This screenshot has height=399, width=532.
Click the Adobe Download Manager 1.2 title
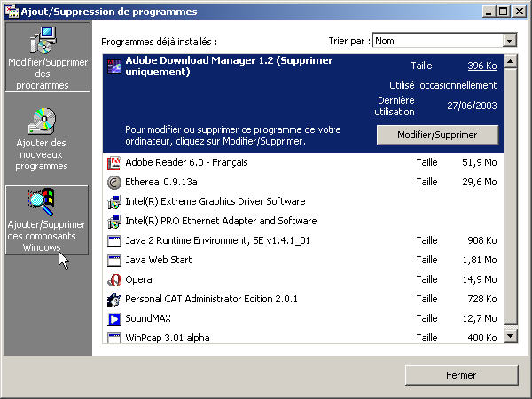(229, 66)
